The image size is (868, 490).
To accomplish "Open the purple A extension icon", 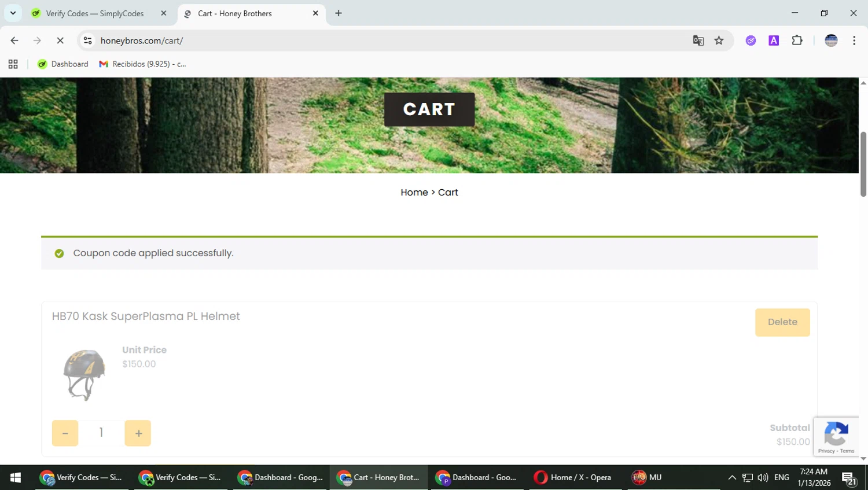I will [774, 40].
